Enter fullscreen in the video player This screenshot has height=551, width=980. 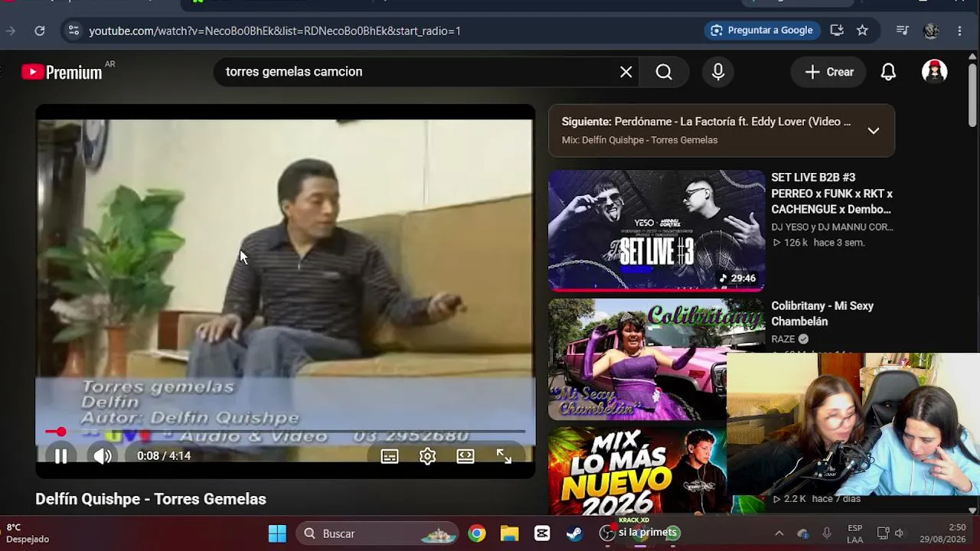point(504,456)
